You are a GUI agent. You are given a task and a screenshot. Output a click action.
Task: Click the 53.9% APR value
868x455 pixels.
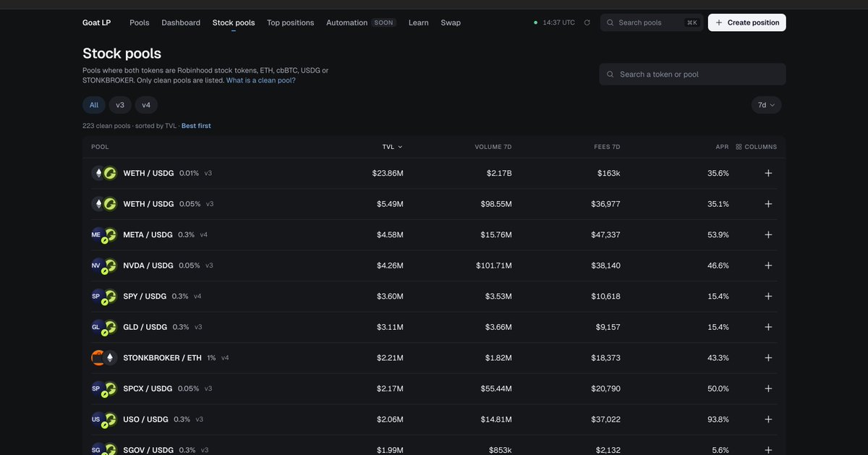(718, 235)
